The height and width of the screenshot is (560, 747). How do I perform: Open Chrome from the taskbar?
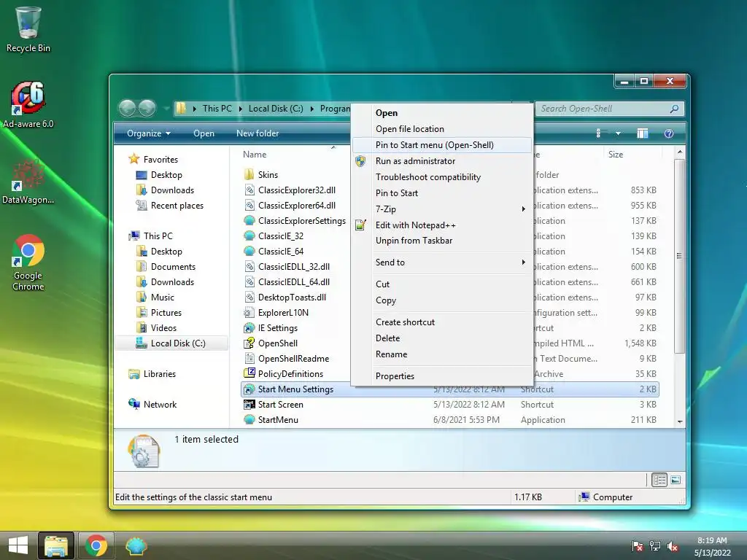point(96,545)
